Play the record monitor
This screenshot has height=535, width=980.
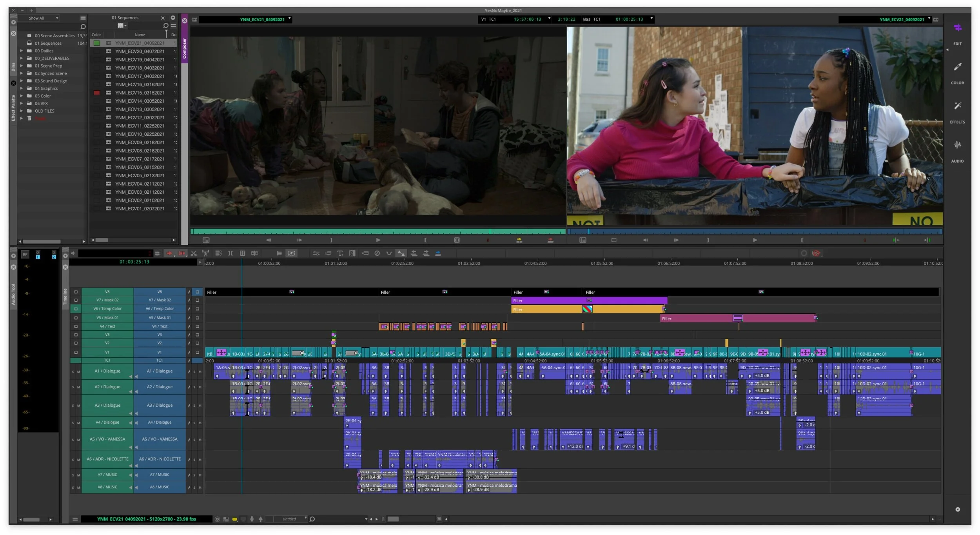pos(755,240)
